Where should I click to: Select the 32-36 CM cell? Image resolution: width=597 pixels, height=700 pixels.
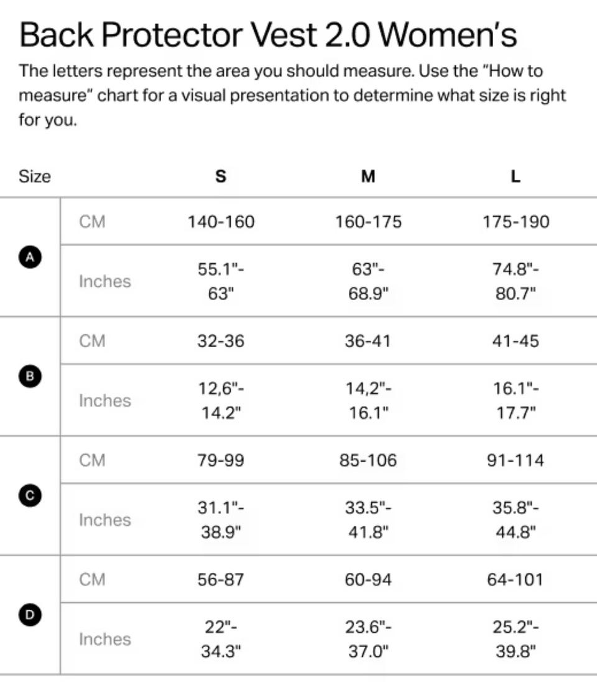221,341
